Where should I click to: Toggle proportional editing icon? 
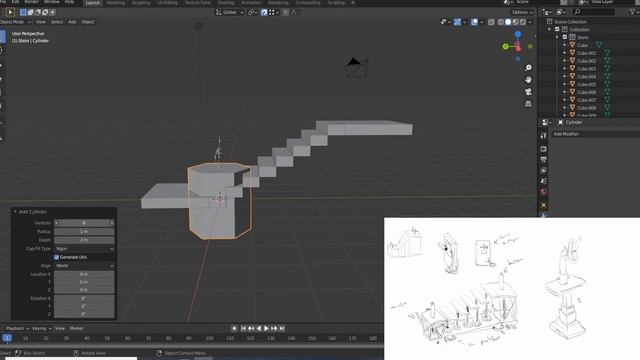click(x=285, y=12)
